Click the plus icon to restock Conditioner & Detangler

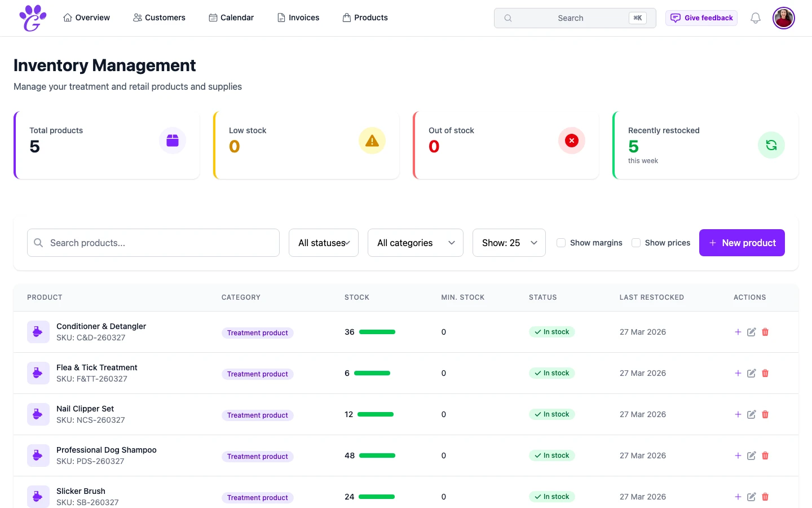738,332
